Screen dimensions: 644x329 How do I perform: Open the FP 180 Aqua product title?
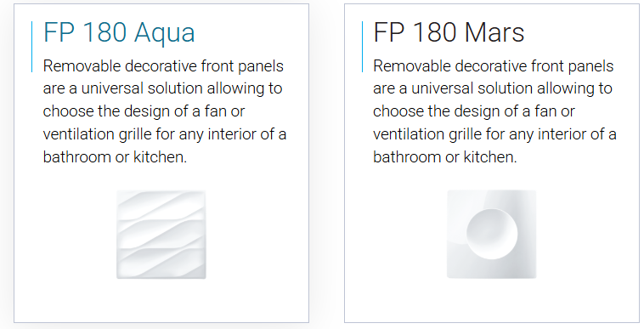(119, 33)
